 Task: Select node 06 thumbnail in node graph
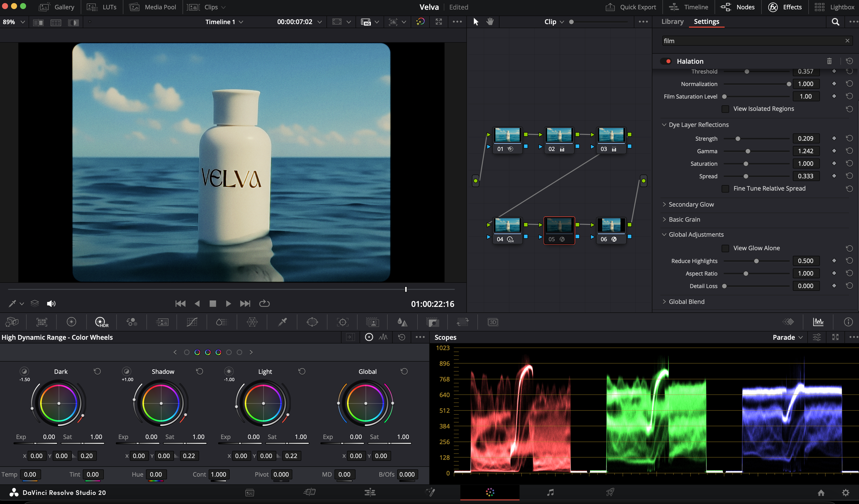click(611, 225)
